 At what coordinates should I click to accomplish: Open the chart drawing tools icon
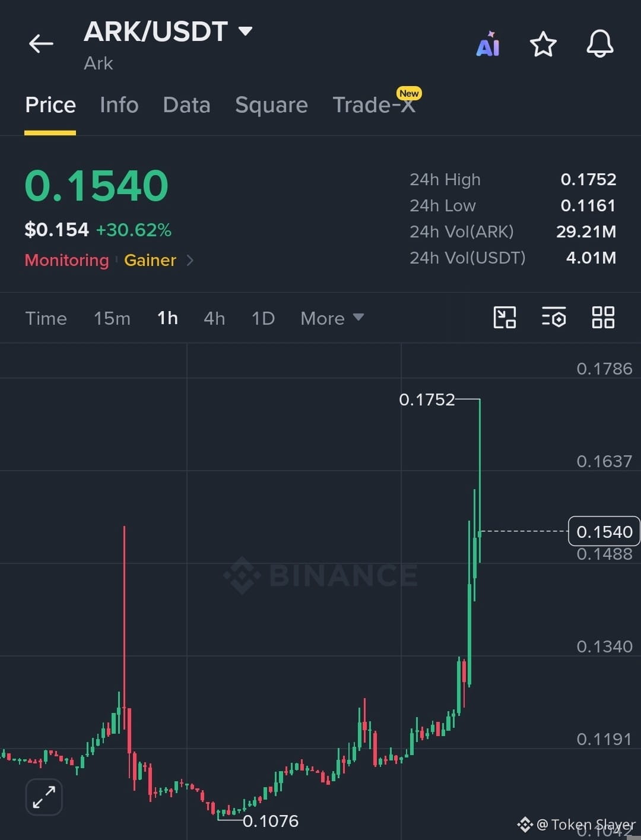click(504, 318)
